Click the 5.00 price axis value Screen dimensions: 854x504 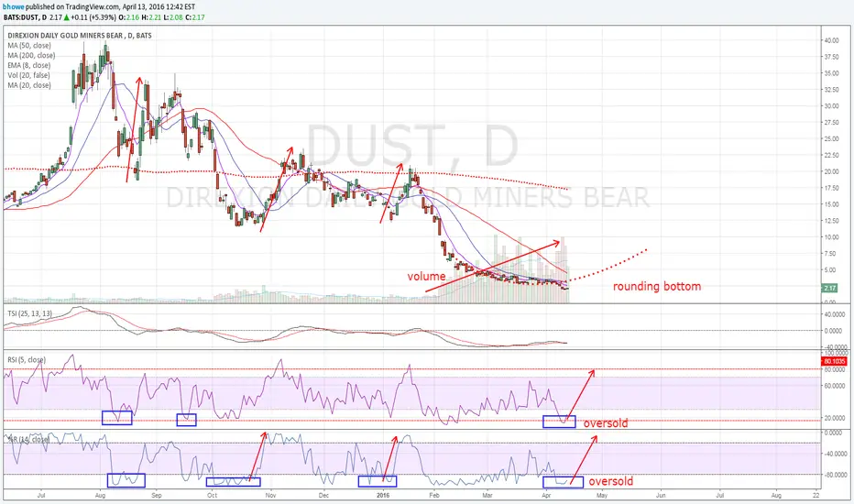(831, 269)
